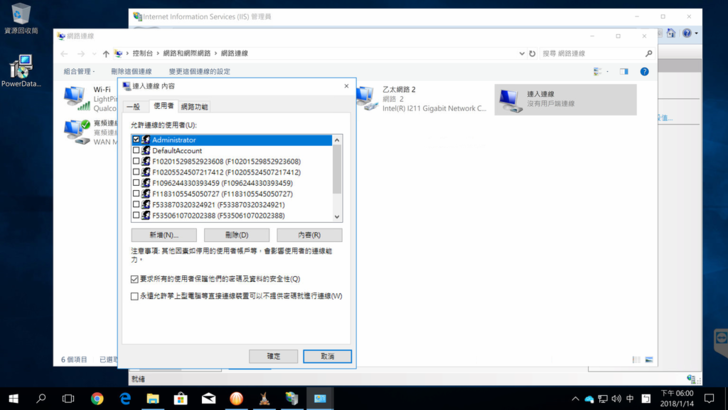Viewport: 728px width, 410px height.
Task: Click 控制台 in the address breadcrumb
Action: click(143, 53)
